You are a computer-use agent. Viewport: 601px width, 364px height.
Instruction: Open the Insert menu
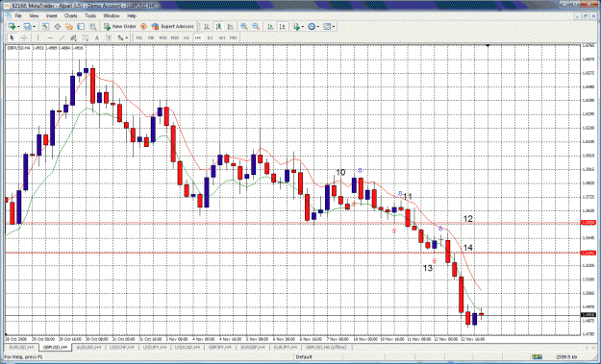click(51, 15)
